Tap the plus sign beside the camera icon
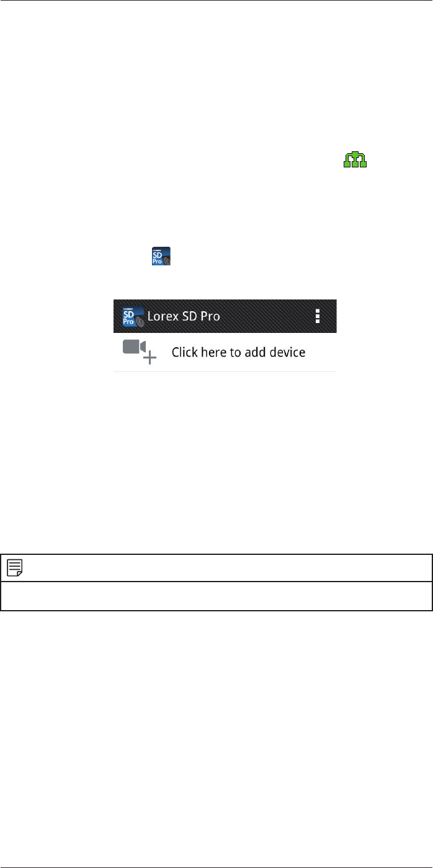Viewport: 433px width, 868px height. 150,357
